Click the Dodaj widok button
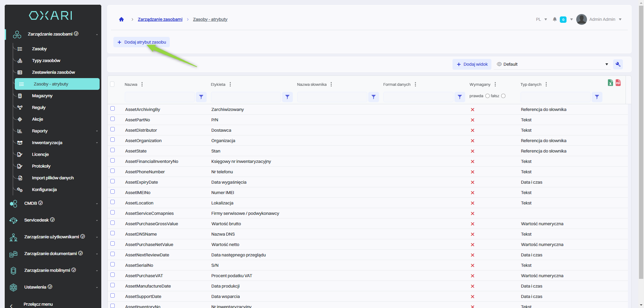644x308 pixels. (x=472, y=64)
